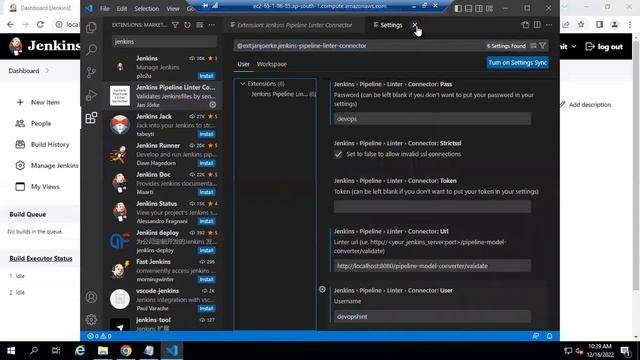This screenshot has height=360, width=640.
Task: Clear the settings search input
Action: (x=533, y=46)
